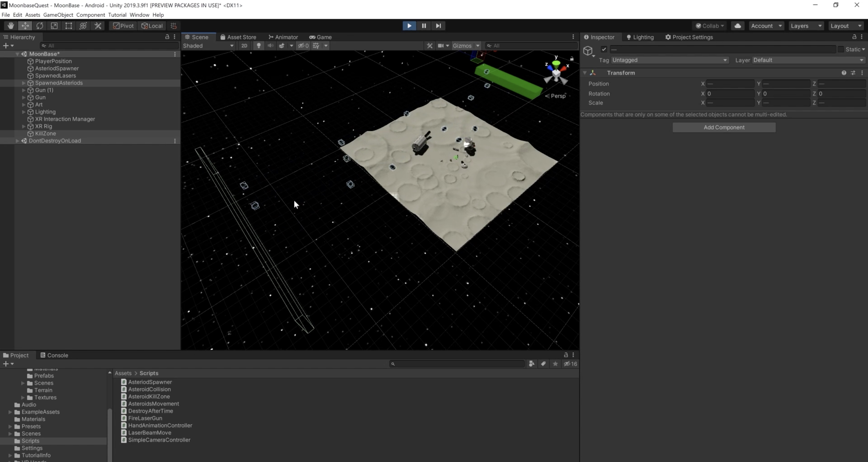868x462 pixels.
Task: Lock the Hierarchy panel
Action: pyautogui.click(x=167, y=37)
